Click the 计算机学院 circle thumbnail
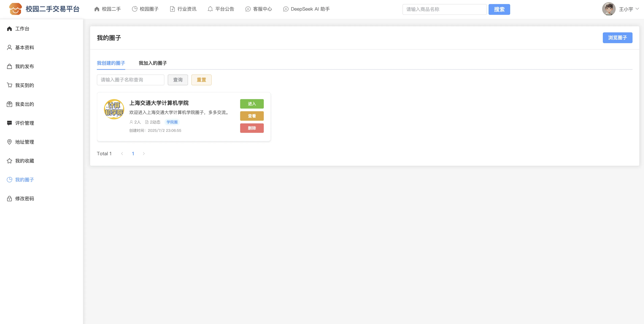This screenshot has width=644, height=324. (x=114, y=109)
